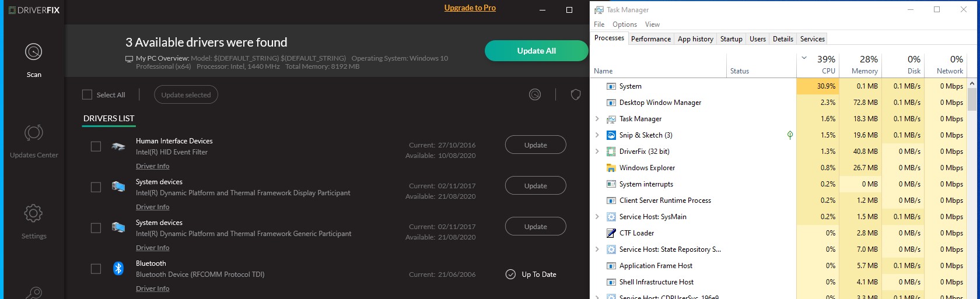Click the green leaf status icon for Snip & Sketch
Screen dimensions: 980x299
pyautogui.click(x=790, y=135)
